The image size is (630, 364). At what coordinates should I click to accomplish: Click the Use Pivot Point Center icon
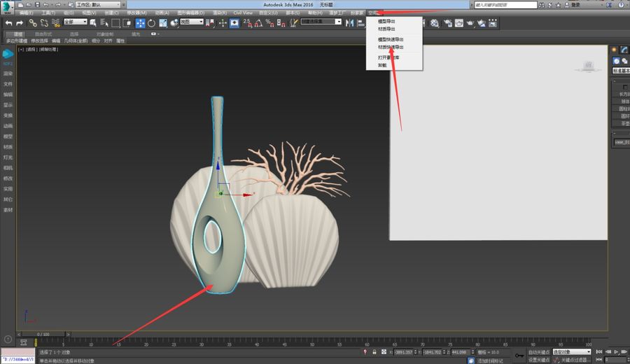pyautogui.click(x=210, y=23)
